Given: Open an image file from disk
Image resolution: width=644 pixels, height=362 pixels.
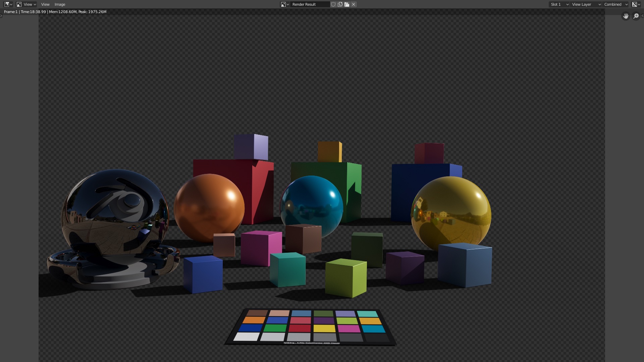Looking at the screenshot, I should tap(346, 4).
